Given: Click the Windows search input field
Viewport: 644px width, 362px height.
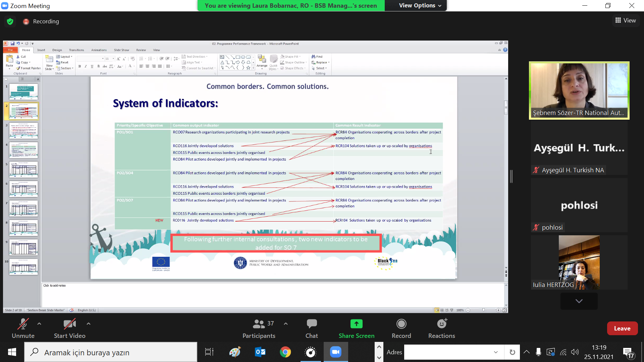Looking at the screenshot, I should click(111, 352).
